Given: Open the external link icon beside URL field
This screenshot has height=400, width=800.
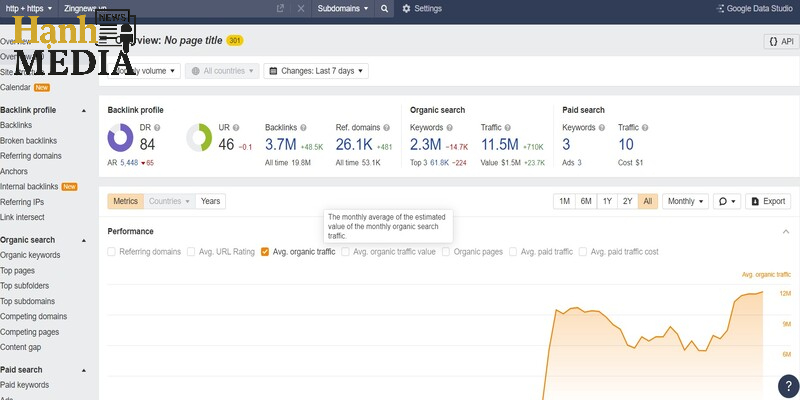Looking at the screenshot, I should (x=280, y=9).
